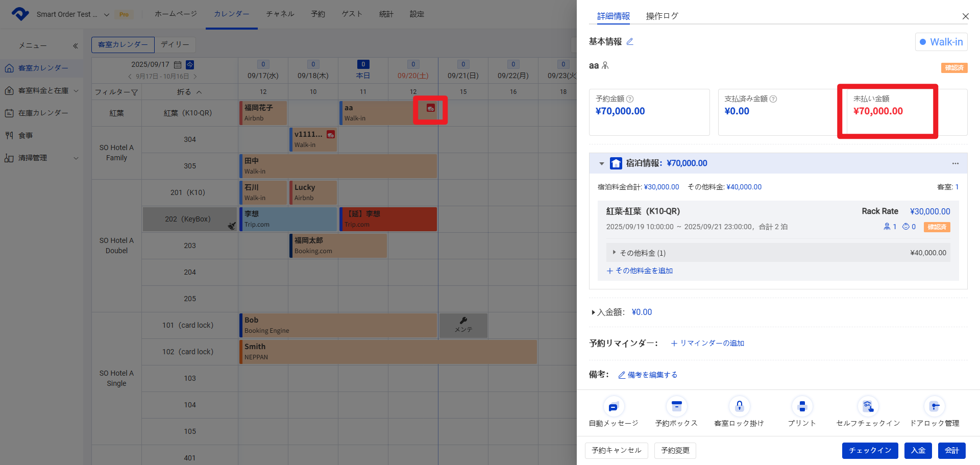Screen dimensions: 980x465
Task: Switch to the 操作ログ tab
Action: 662,16
